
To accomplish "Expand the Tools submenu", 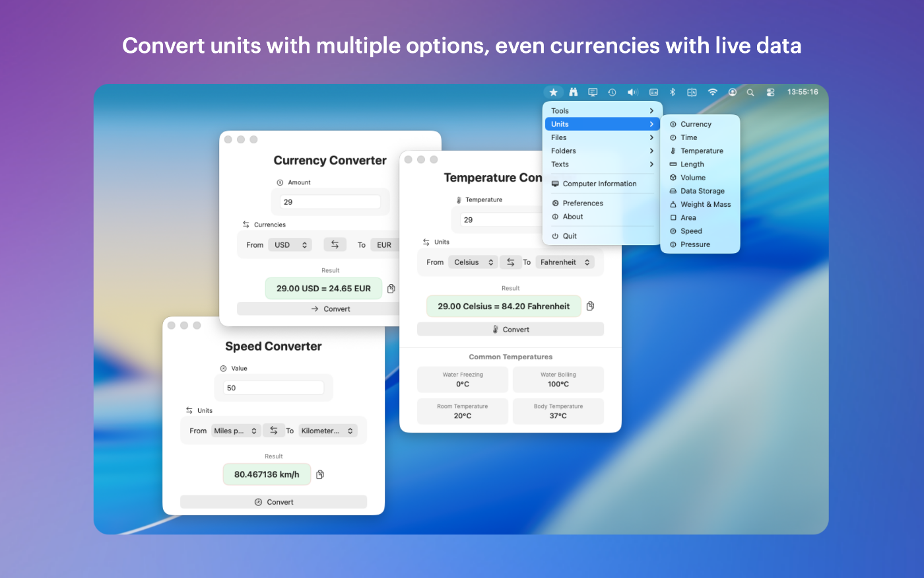I will (602, 111).
